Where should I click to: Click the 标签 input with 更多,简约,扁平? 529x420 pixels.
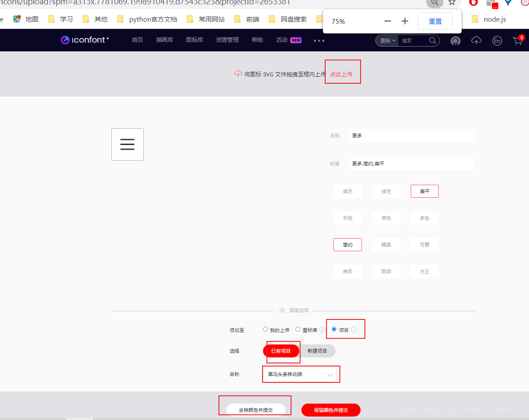click(412, 164)
